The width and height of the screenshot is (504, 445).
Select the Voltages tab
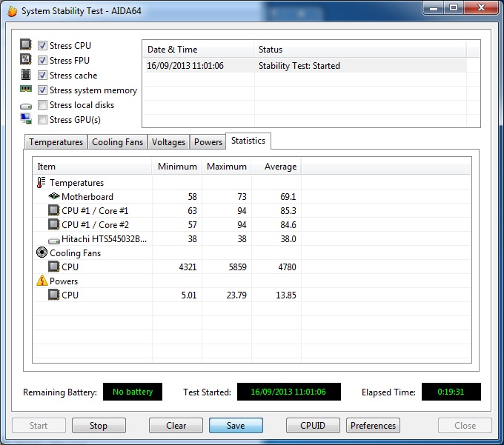tap(168, 142)
